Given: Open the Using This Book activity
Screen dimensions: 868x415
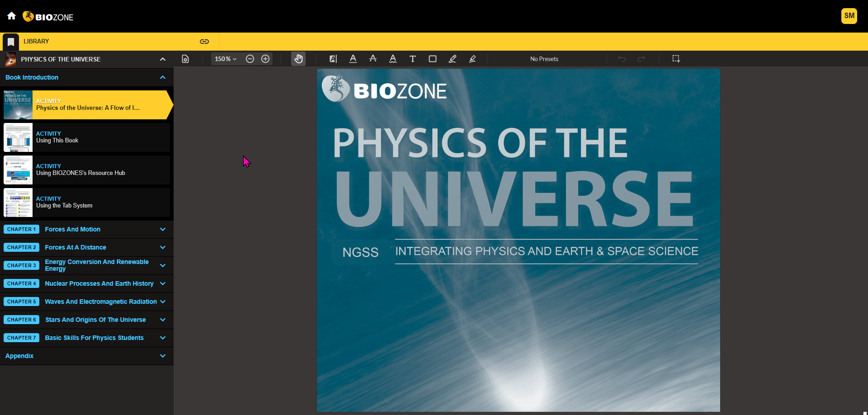Looking at the screenshot, I should pyautogui.click(x=87, y=137).
